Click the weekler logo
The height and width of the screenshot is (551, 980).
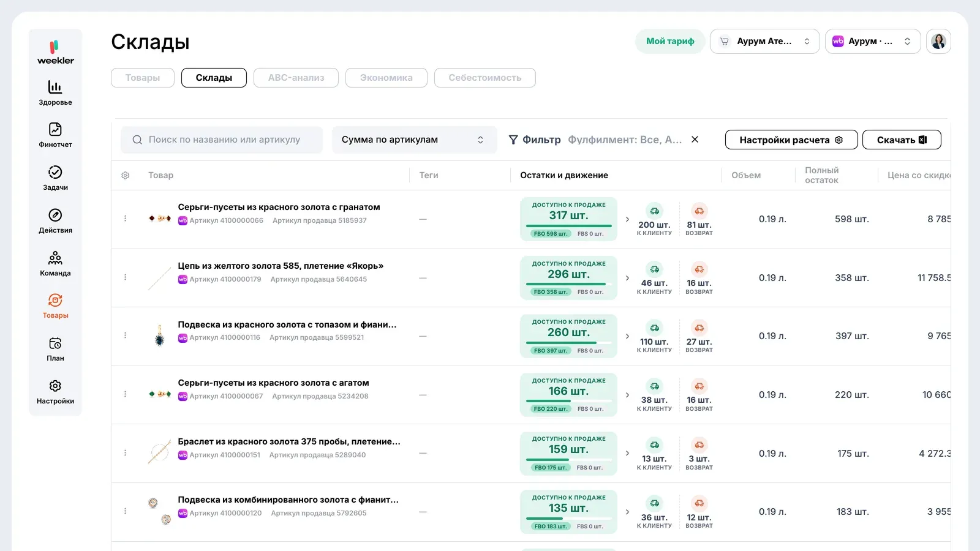pyautogui.click(x=55, y=53)
